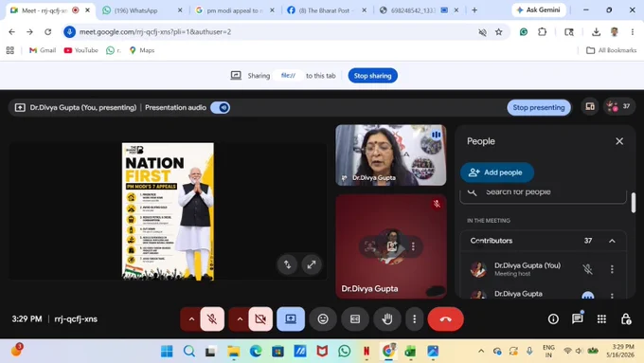The image size is (644, 363).
Task: Open YouTube bookmark
Action: 80,50
